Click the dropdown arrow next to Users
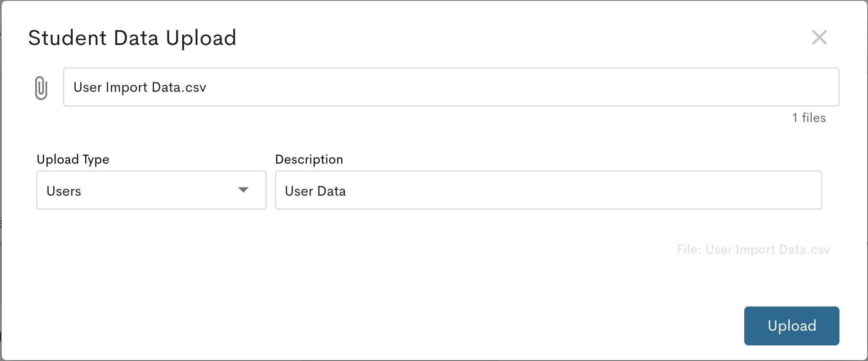868x361 pixels. pyautogui.click(x=244, y=190)
